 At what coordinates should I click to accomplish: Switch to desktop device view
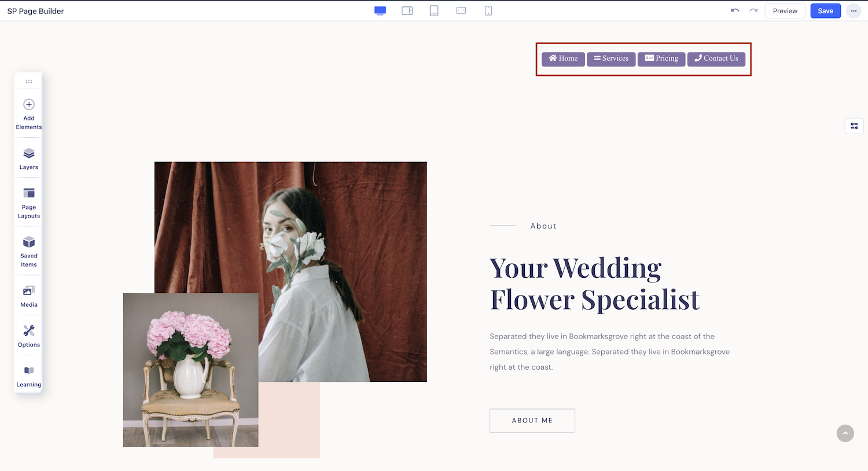380,10
